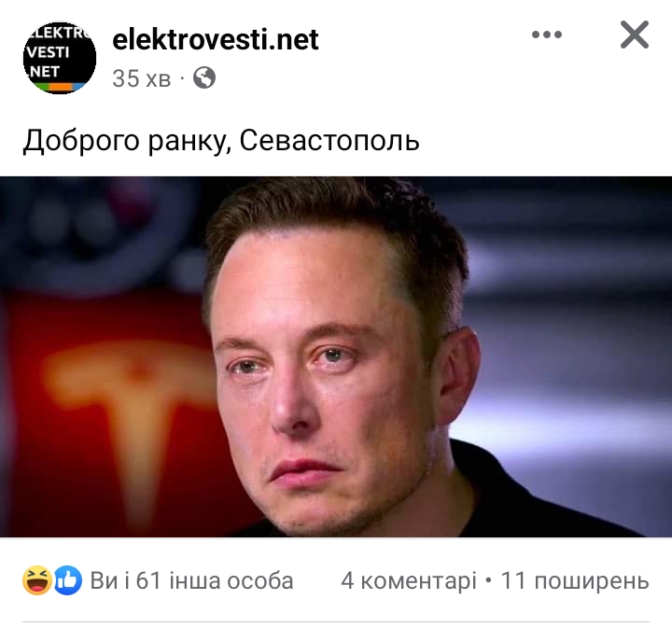Viewport: 672px width, 627px height.
Task: Open the '35 хв' timestamp link
Action: (x=142, y=78)
